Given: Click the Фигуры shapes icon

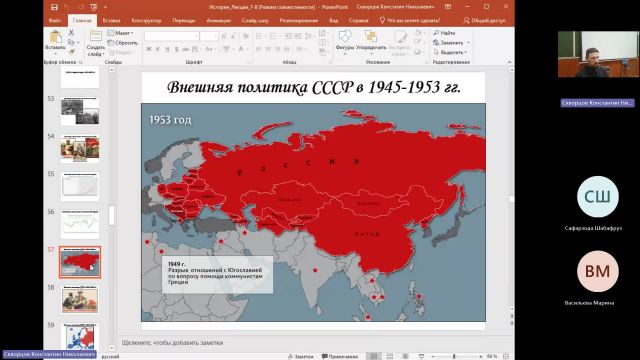Looking at the screenshot, I should 344,37.
